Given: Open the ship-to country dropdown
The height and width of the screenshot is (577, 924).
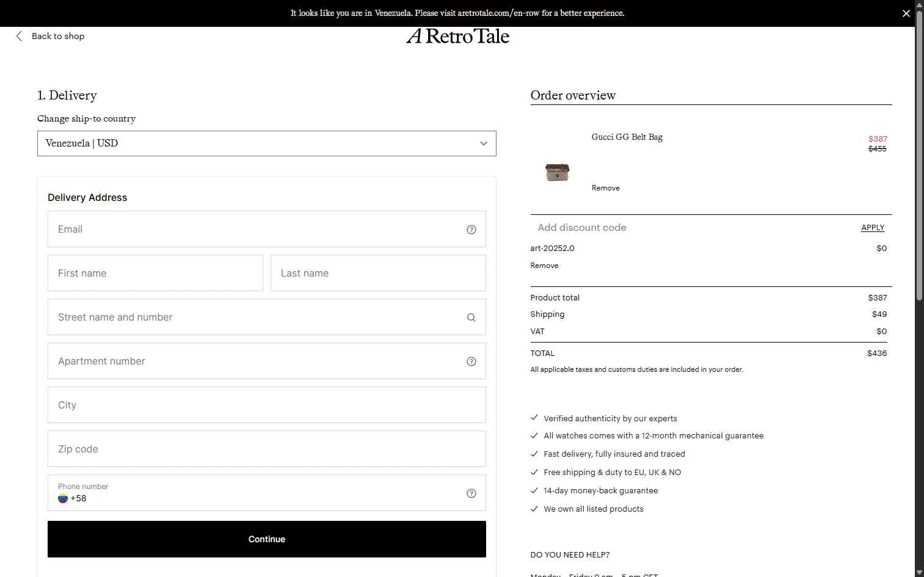Looking at the screenshot, I should 267,143.
